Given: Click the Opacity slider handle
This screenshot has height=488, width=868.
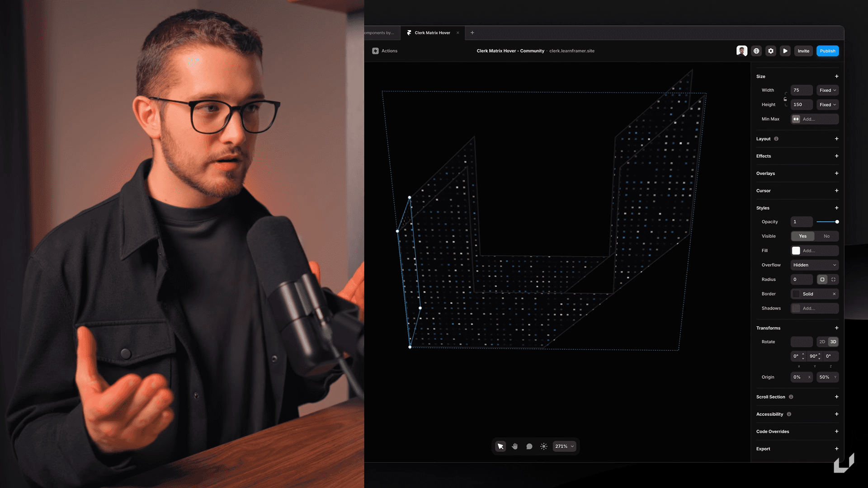Looking at the screenshot, I should pos(837,222).
